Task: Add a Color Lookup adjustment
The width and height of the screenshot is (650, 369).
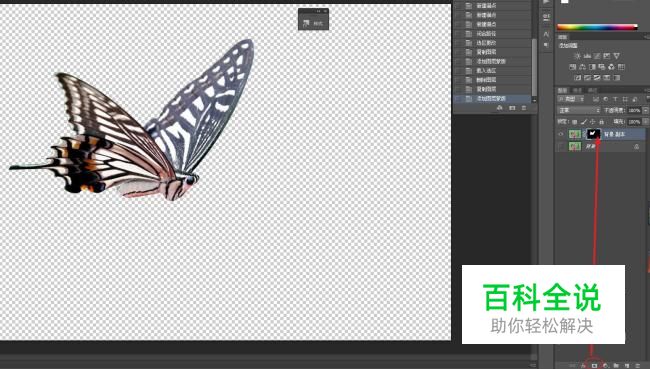Action: pos(621,67)
